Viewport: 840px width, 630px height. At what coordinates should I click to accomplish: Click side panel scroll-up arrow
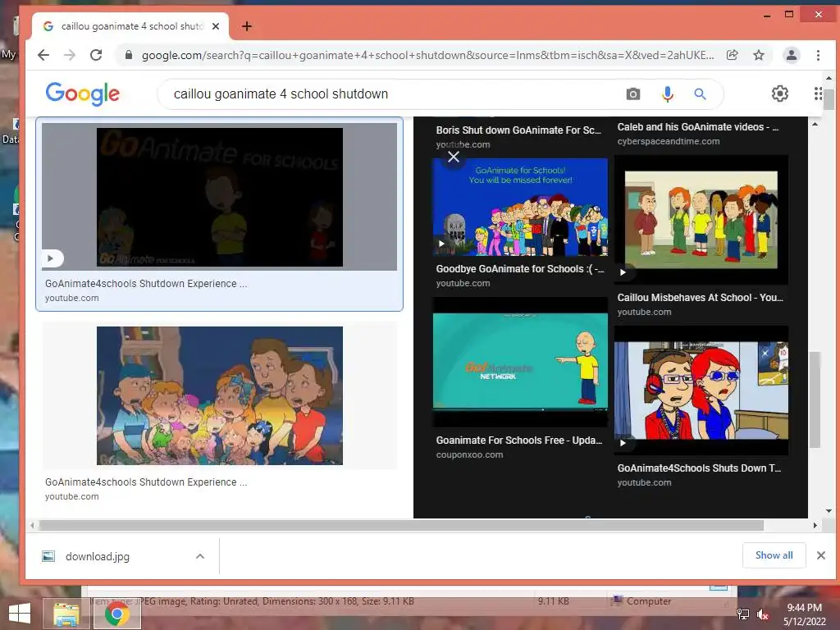point(815,125)
